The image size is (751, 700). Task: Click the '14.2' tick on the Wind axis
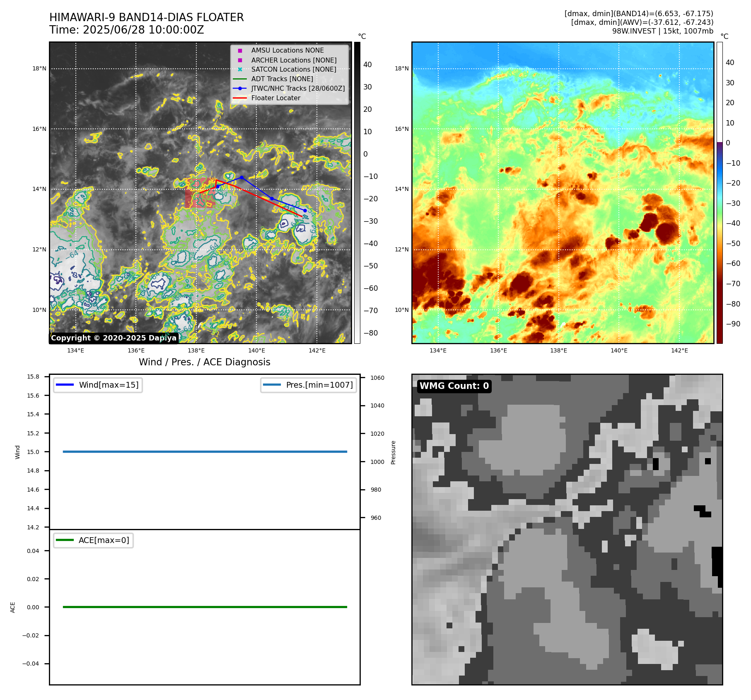[x=33, y=527]
